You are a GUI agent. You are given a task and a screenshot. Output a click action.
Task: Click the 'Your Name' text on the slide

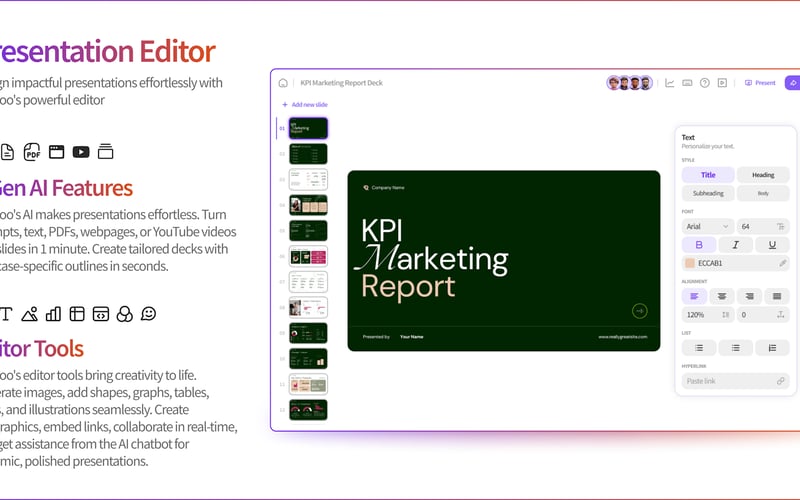coord(412,337)
